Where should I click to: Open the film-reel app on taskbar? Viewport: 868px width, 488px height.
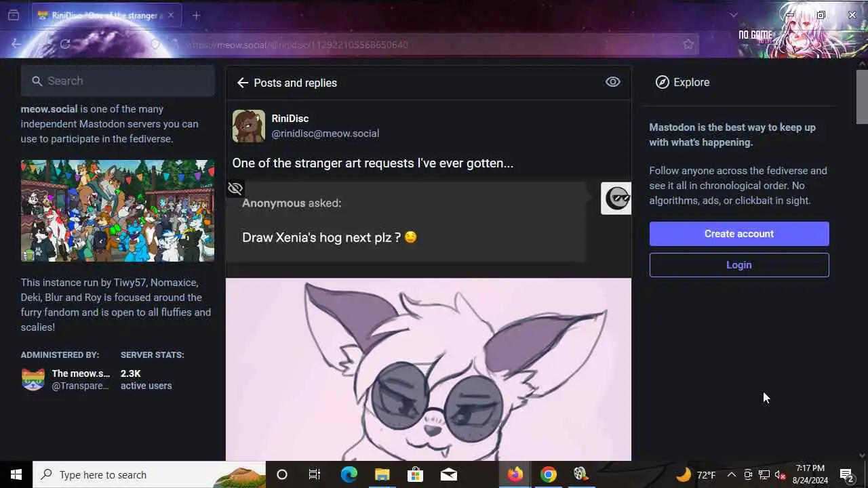[580, 474]
